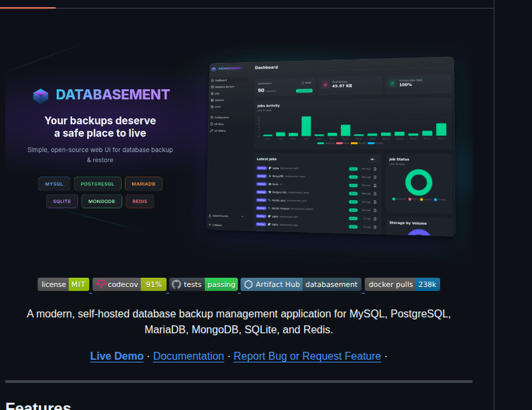Click the Features heading
Viewport: 532px width, 410px height.
[38, 406]
